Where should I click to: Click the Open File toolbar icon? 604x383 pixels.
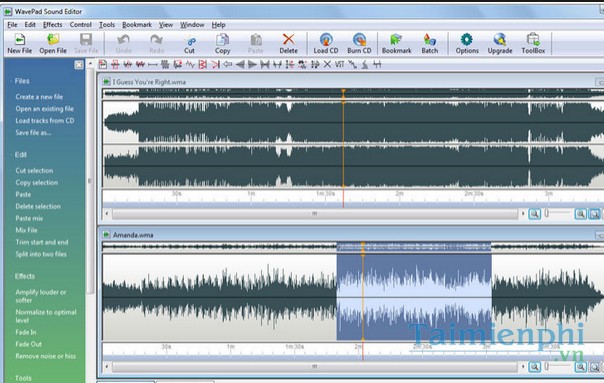(53, 43)
